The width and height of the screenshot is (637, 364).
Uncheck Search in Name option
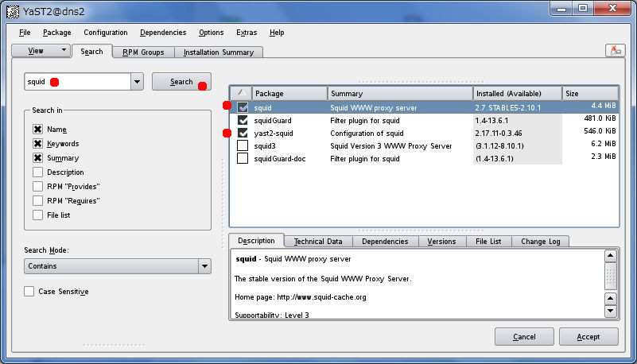[38, 129]
